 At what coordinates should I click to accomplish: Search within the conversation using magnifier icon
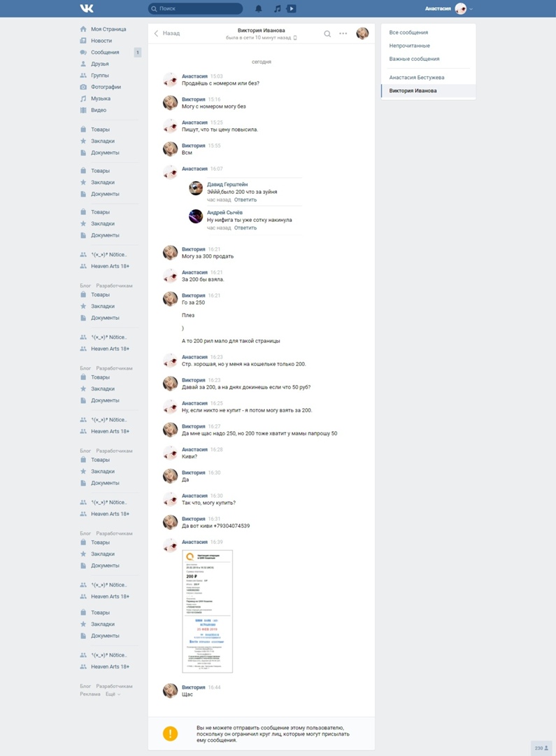coord(327,34)
